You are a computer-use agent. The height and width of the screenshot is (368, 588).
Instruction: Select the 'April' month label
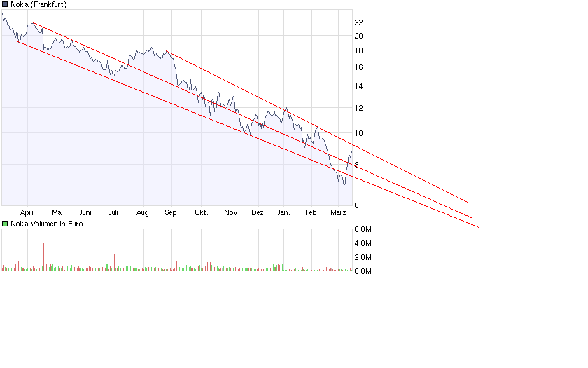tap(27, 213)
